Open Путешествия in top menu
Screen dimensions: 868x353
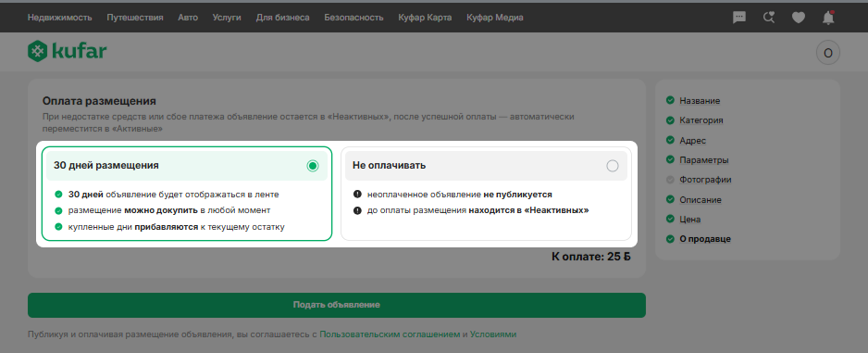point(135,18)
